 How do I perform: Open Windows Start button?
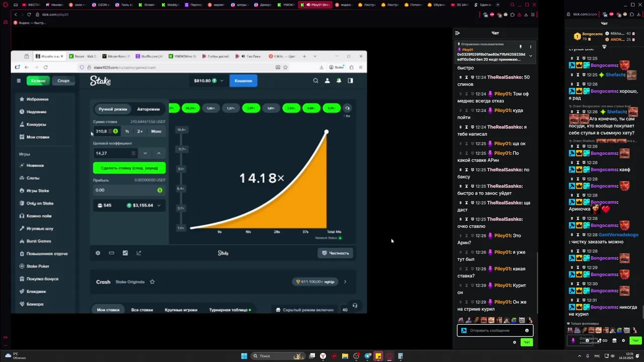[x=244, y=356]
